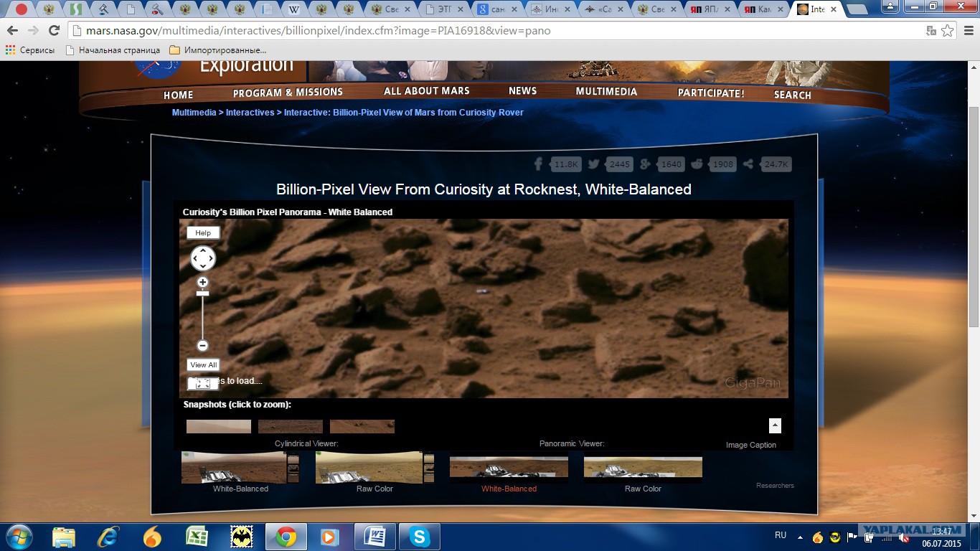Viewport: 980px width, 551px height.
Task: Open Word from the taskbar
Action: pyautogui.click(x=375, y=537)
